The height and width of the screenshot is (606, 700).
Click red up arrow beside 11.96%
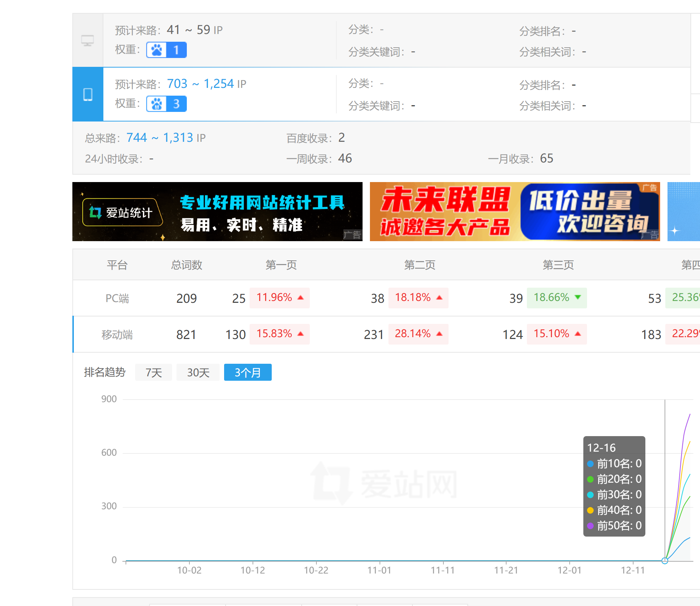[x=301, y=298]
